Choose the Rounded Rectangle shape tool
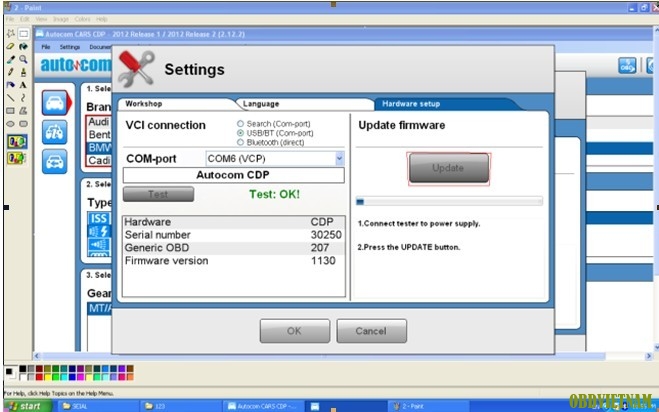659x412 pixels. pos(24,124)
